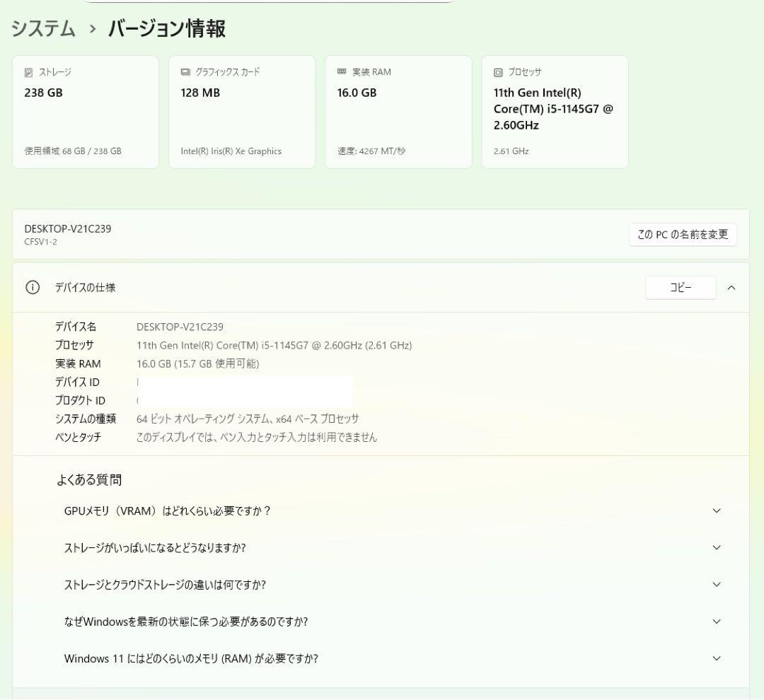Click the コピー button for device specs
764x700 pixels.
click(x=681, y=288)
